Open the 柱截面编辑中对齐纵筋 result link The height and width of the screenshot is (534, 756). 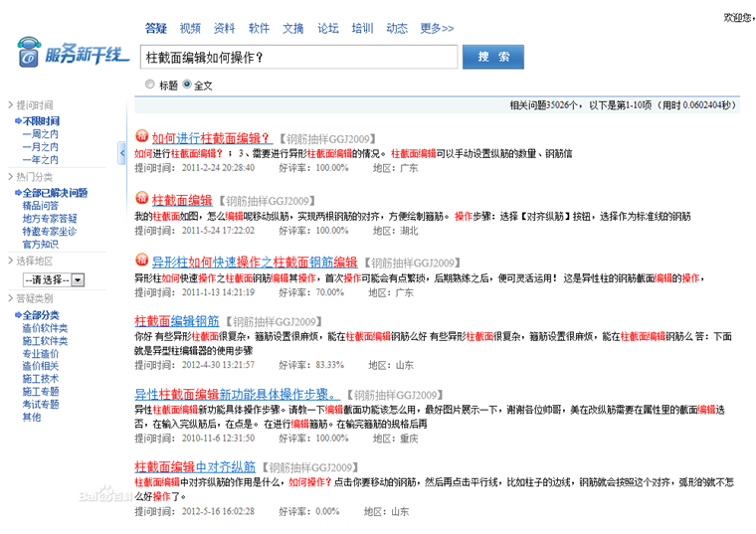pyautogui.click(x=195, y=465)
